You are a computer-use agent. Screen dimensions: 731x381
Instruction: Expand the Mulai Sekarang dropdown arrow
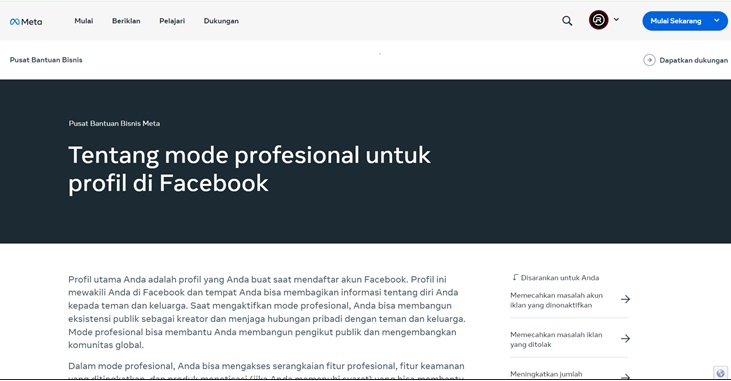(717, 21)
